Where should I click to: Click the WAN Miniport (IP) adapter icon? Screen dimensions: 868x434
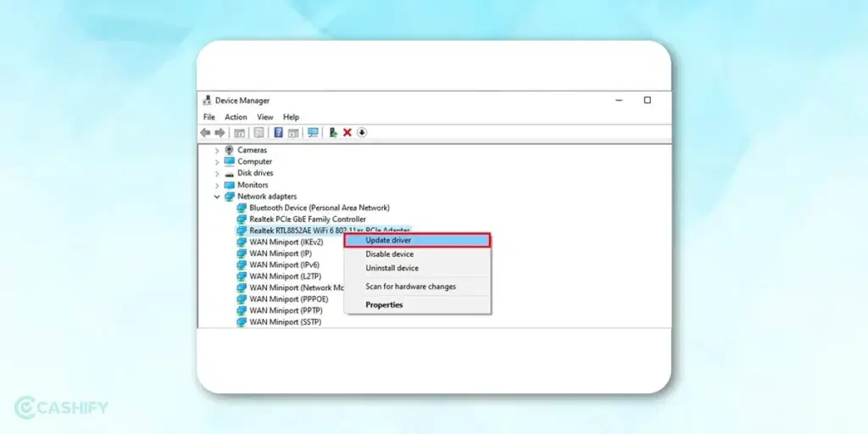[x=242, y=253]
